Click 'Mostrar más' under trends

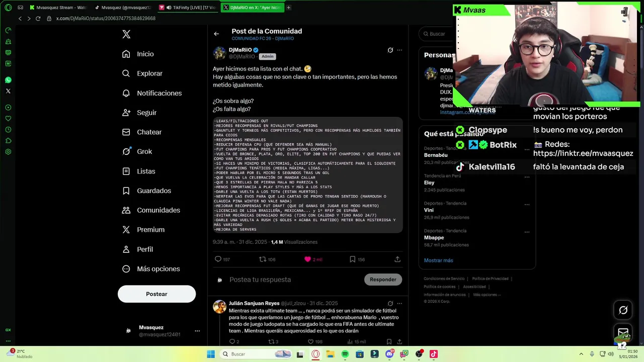point(438,260)
